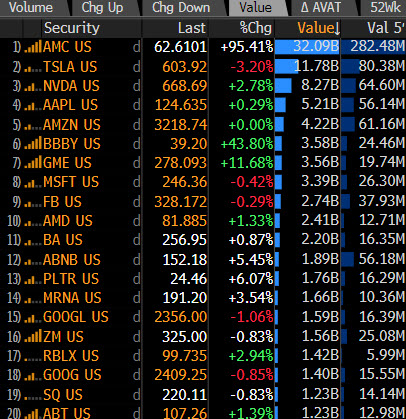Click the -3.20% change for TSLA
This screenshot has height=419, width=406.
click(252, 67)
